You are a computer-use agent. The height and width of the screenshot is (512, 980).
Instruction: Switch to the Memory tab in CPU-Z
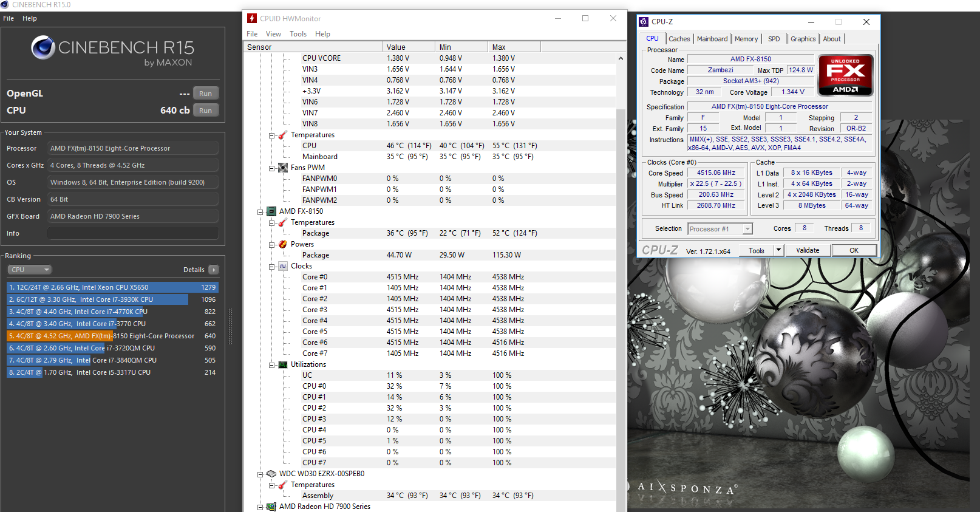[746, 39]
